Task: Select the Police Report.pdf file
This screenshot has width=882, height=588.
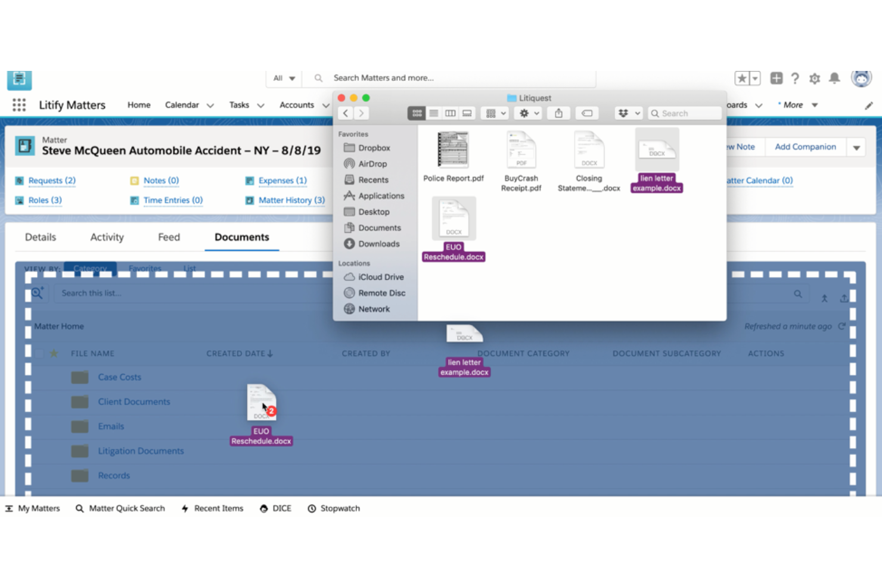Action: (x=453, y=157)
